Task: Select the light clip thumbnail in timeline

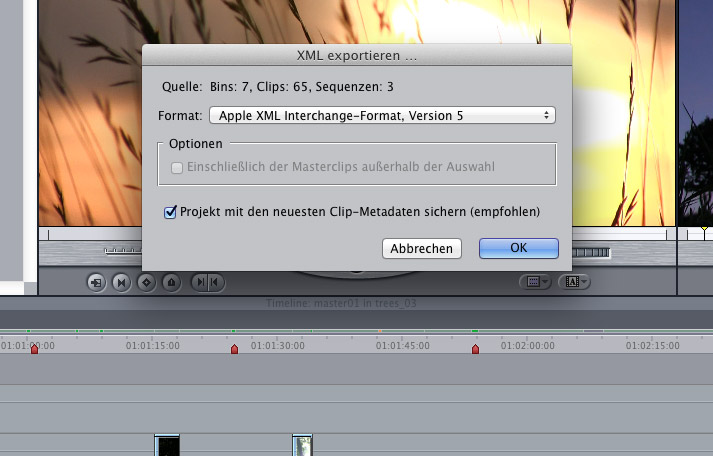Action: pos(303,445)
